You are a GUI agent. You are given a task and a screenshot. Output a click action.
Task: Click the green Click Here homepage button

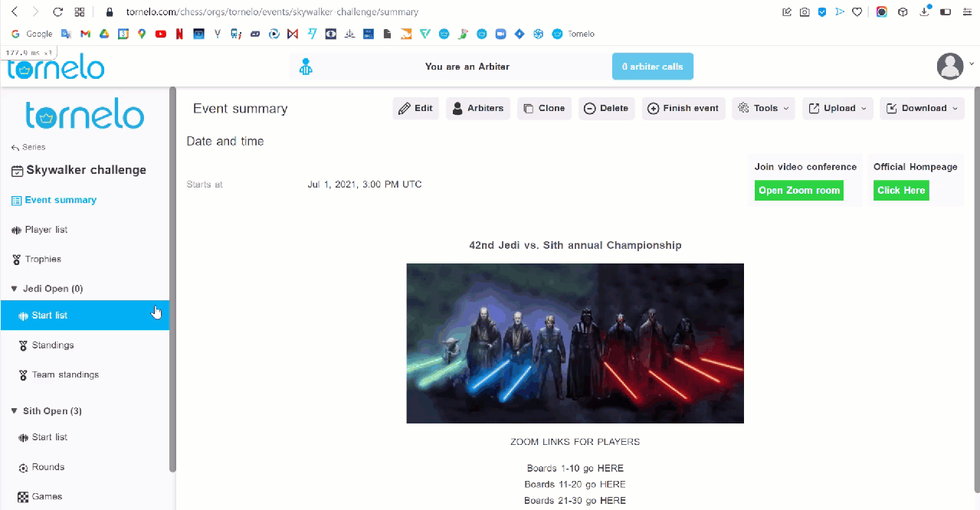901,191
